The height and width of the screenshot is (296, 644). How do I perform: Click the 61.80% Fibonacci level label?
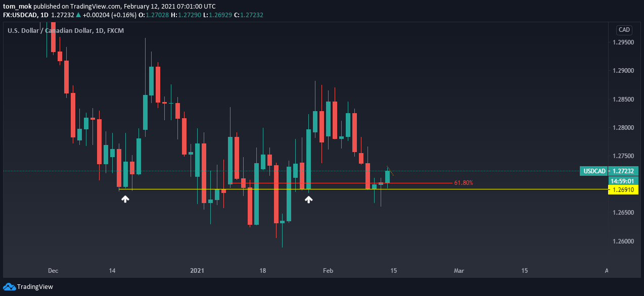coord(464,183)
